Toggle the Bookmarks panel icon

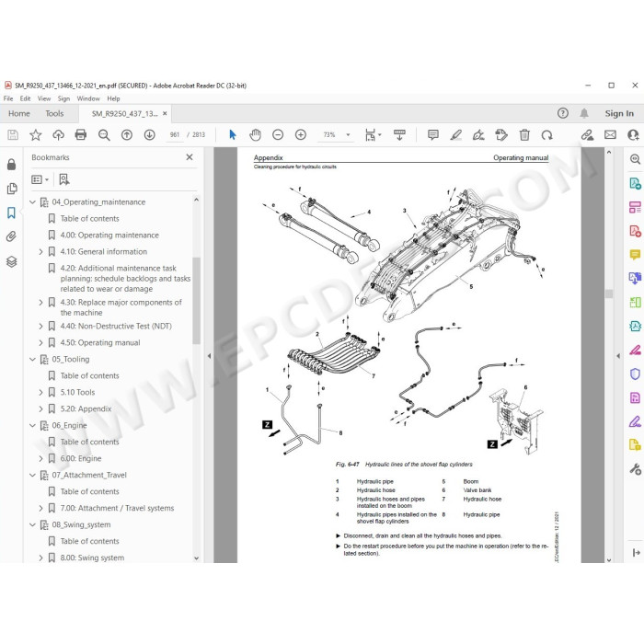click(x=11, y=213)
